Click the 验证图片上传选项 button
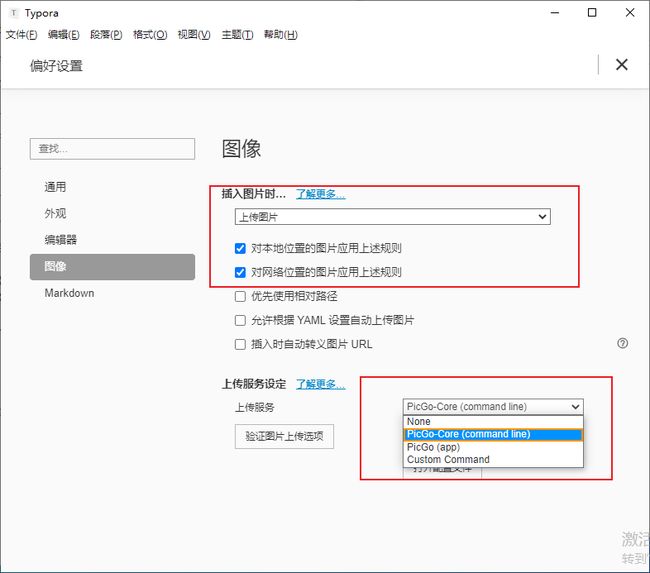Viewport: 650px width, 573px height. 284,436
